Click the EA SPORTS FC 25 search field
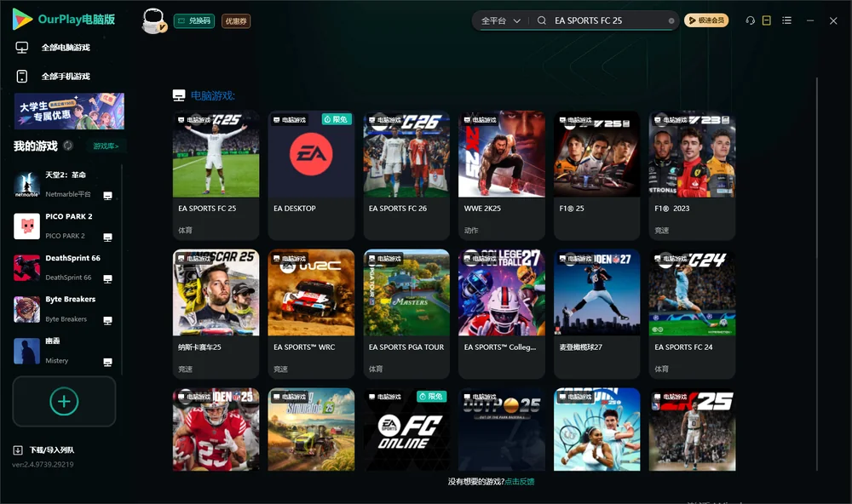Viewport: 852px width, 504px height. pos(608,20)
